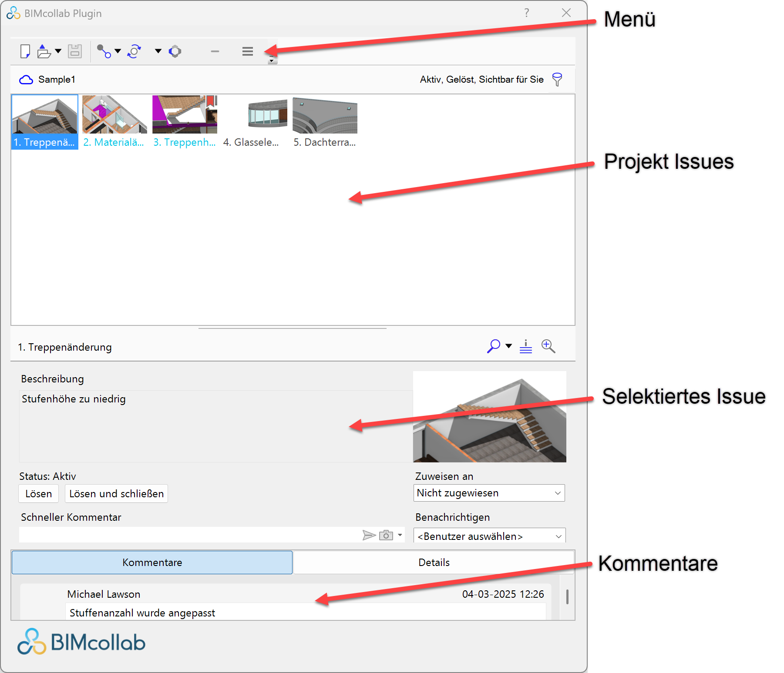Open the funnel filter icon beside status text
Screen dimensions: 784x673
(x=557, y=79)
